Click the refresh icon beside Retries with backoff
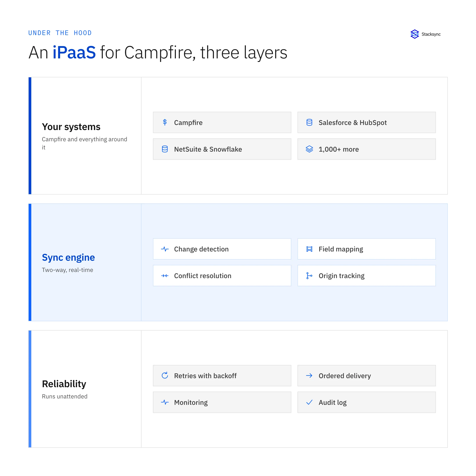Screen dimensions: 476x476 (165, 376)
